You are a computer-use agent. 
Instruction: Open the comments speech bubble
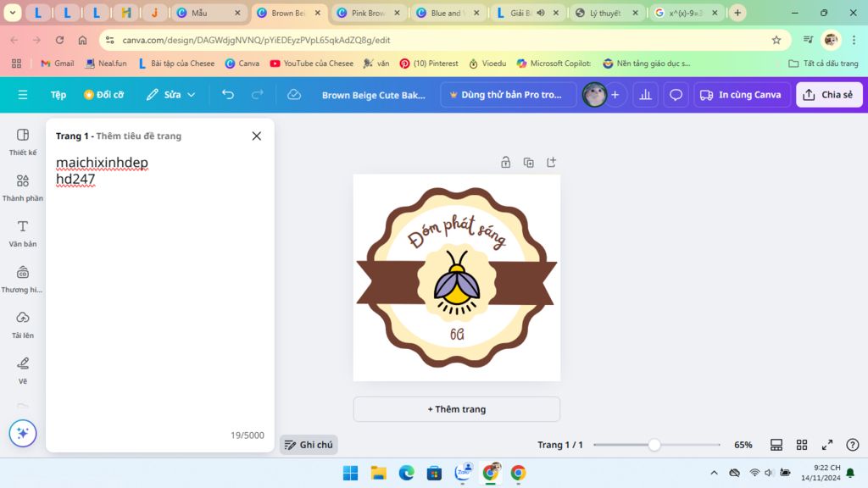pos(676,95)
